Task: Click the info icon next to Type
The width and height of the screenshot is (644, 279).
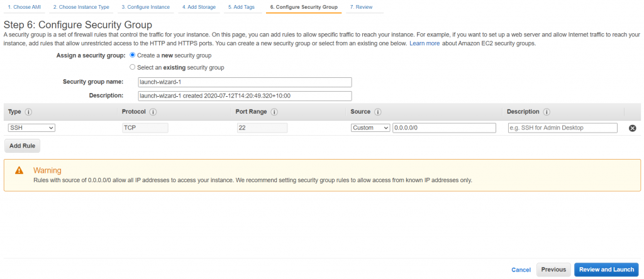Action: (29, 112)
